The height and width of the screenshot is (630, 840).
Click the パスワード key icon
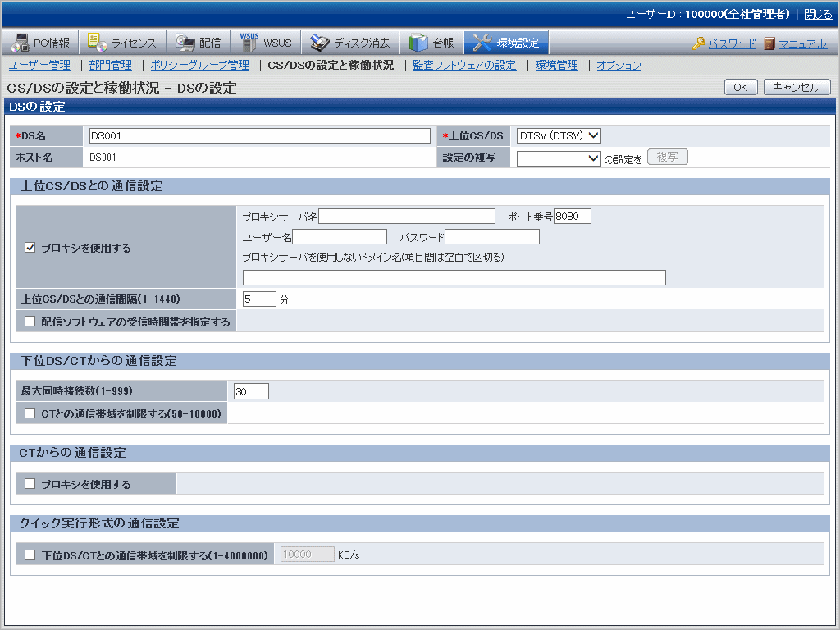pos(699,43)
